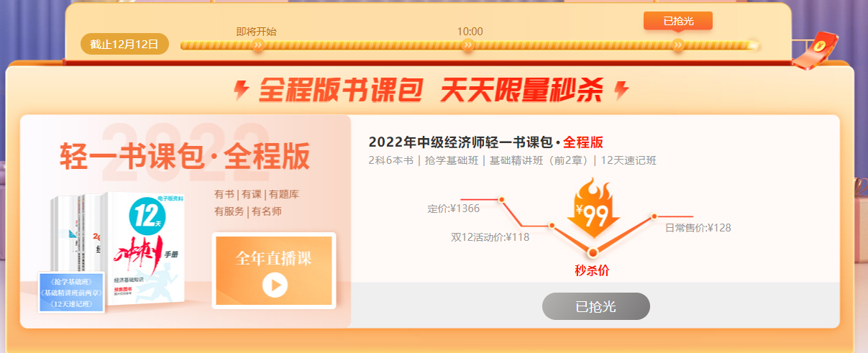Click the striped progress bar

click(x=470, y=45)
